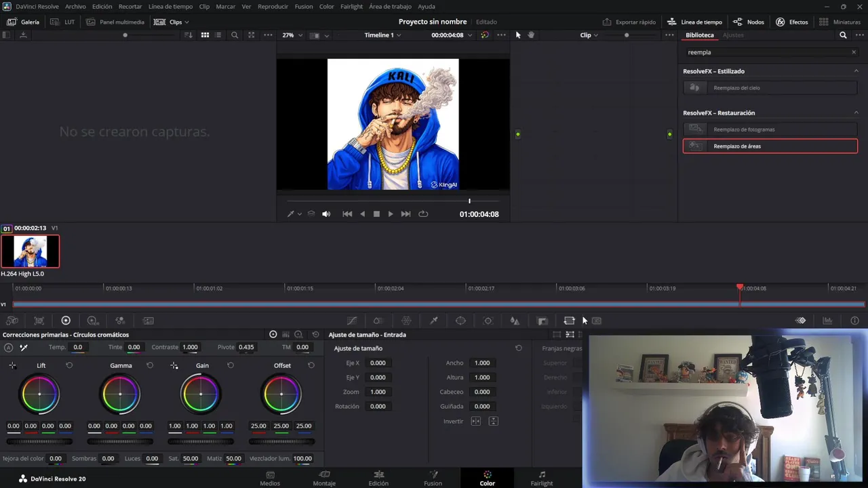Open the viewer timecode dropdown

[x=452, y=35]
